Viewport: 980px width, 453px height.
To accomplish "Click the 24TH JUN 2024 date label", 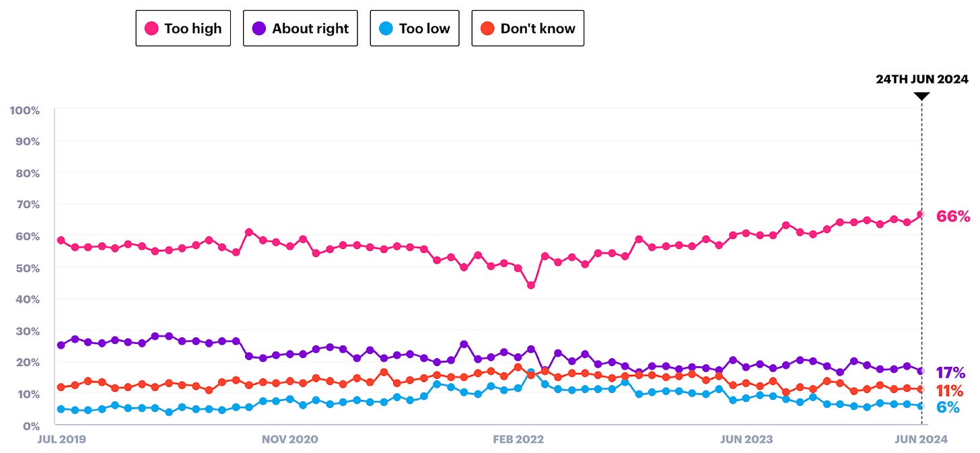I will tap(921, 79).
